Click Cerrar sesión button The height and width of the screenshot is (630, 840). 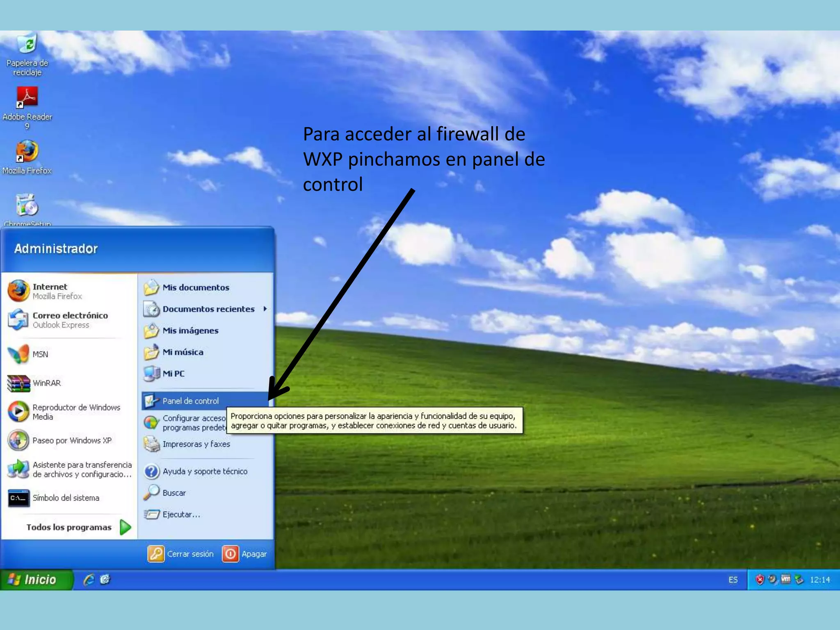[x=181, y=554]
